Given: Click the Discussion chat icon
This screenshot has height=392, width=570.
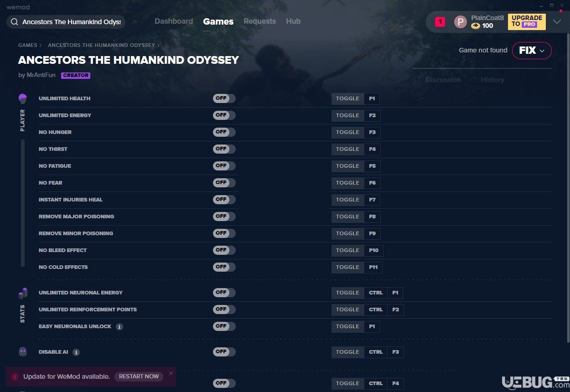Looking at the screenshot, I should (417, 80).
